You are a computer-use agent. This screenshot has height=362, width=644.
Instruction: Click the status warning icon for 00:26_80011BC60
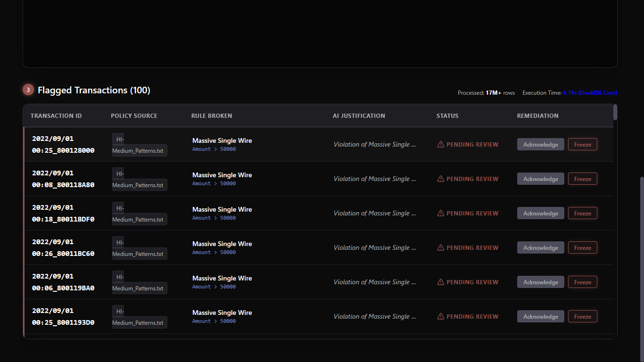click(441, 247)
